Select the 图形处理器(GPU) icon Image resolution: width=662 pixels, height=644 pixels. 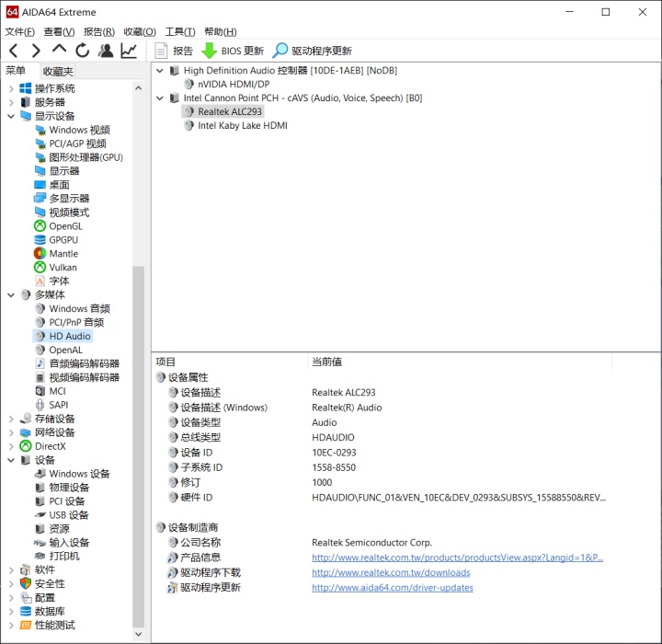pos(40,157)
